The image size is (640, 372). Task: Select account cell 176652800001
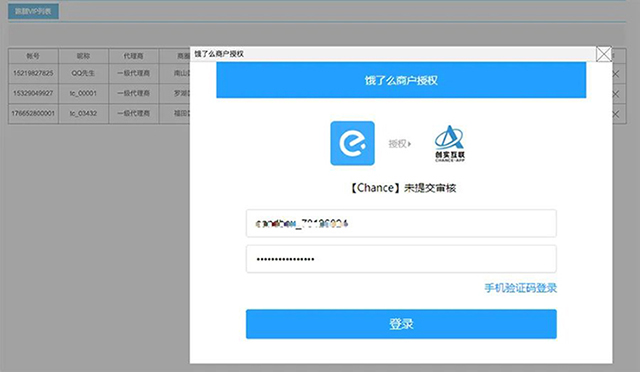pyautogui.click(x=33, y=114)
